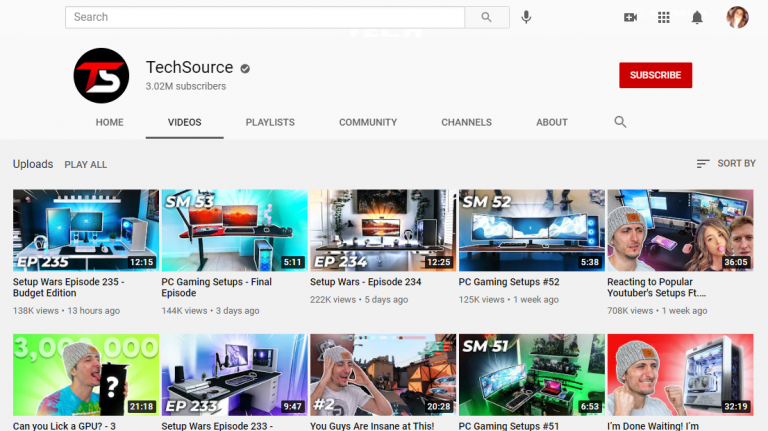Click the 3.02M subscribers text
The height and width of the screenshot is (431, 768).
[186, 86]
